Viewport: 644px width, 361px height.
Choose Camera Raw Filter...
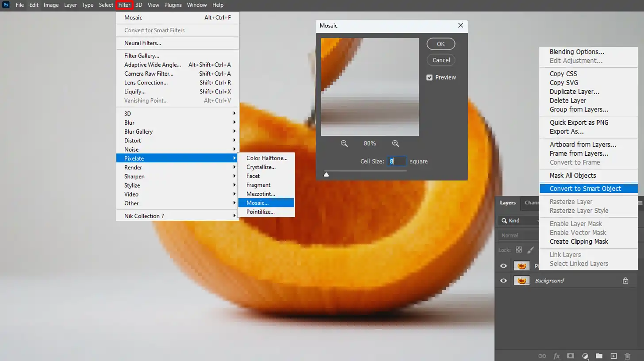[x=177, y=73]
